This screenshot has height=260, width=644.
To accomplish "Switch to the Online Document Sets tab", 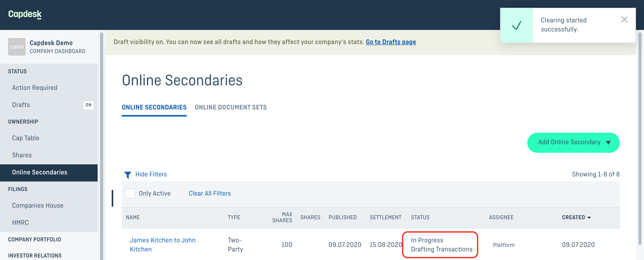I will point(231,107).
